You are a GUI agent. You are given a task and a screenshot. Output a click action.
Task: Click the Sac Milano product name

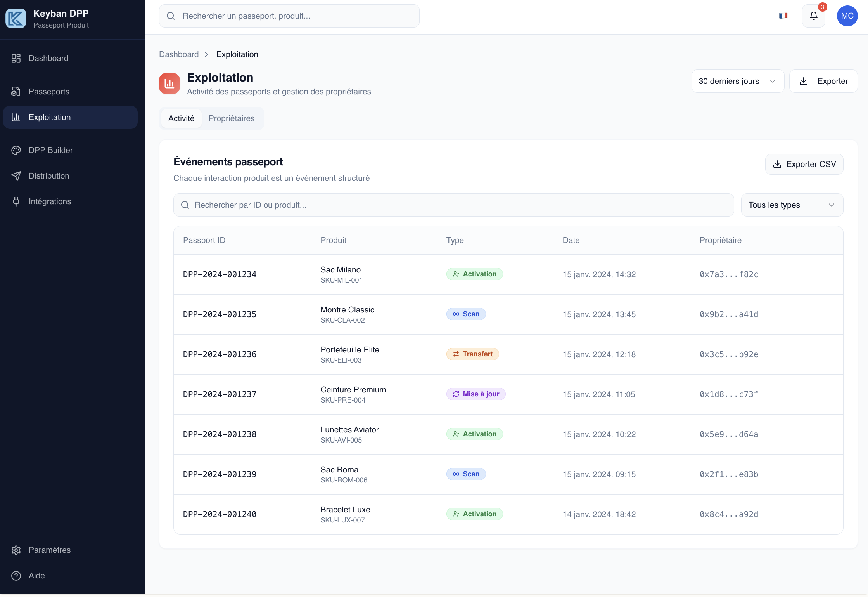point(341,270)
